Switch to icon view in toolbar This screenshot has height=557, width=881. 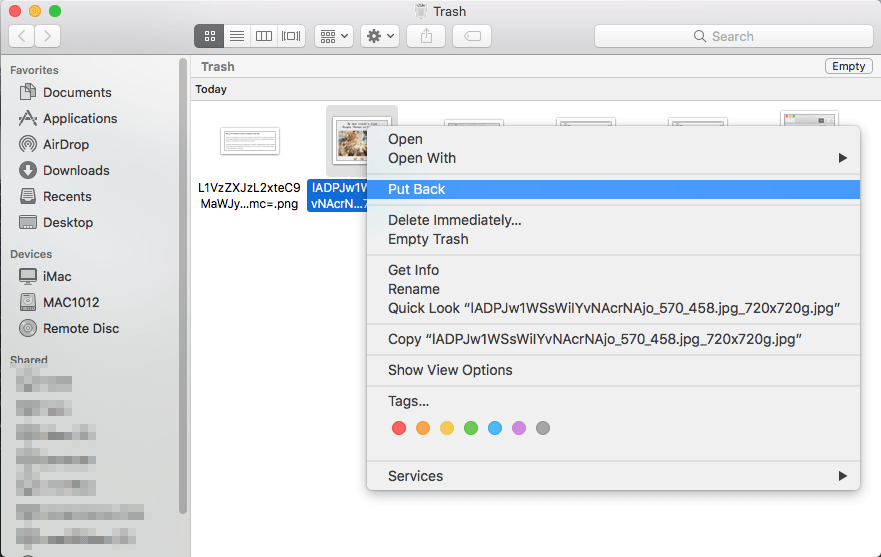(210, 36)
